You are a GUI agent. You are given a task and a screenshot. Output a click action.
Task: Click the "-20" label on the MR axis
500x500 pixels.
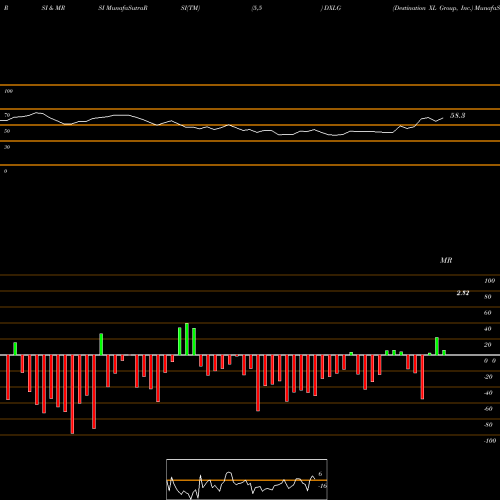[x=488, y=377]
